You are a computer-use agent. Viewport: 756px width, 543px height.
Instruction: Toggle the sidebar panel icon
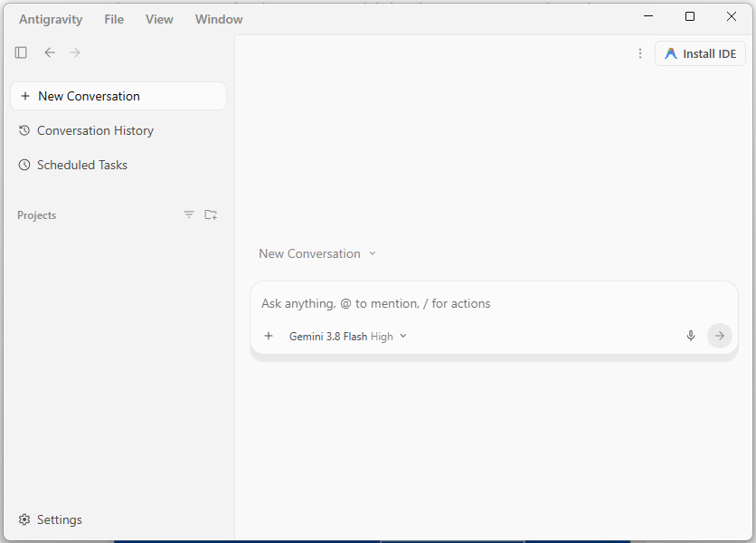pos(21,52)
